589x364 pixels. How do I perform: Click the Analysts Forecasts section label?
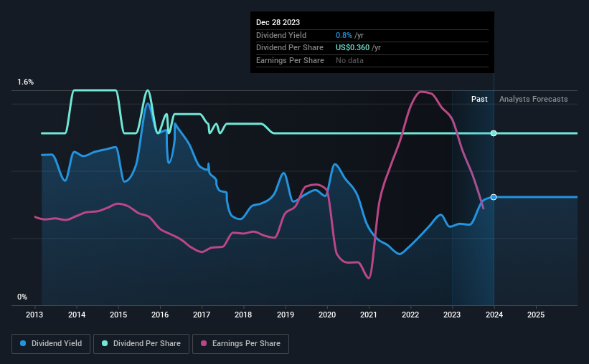534,99
